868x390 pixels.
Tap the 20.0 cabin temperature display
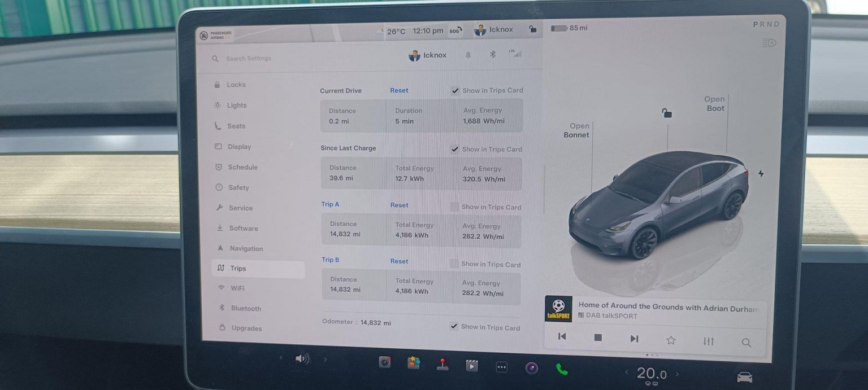click(652, 374)
